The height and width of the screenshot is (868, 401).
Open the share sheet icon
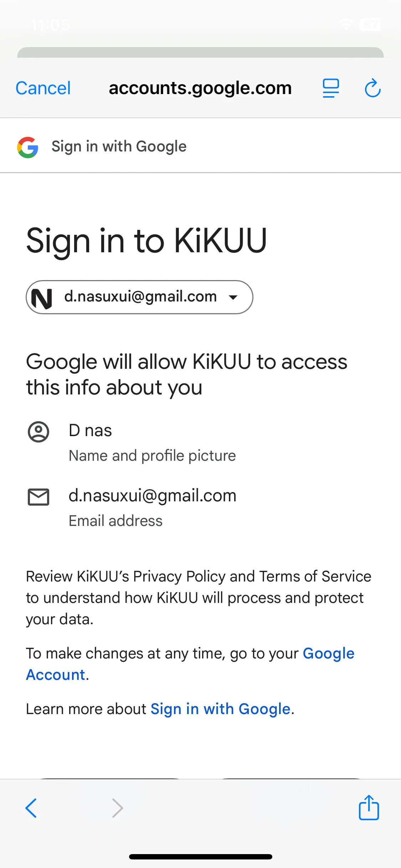tap(369, 808)
